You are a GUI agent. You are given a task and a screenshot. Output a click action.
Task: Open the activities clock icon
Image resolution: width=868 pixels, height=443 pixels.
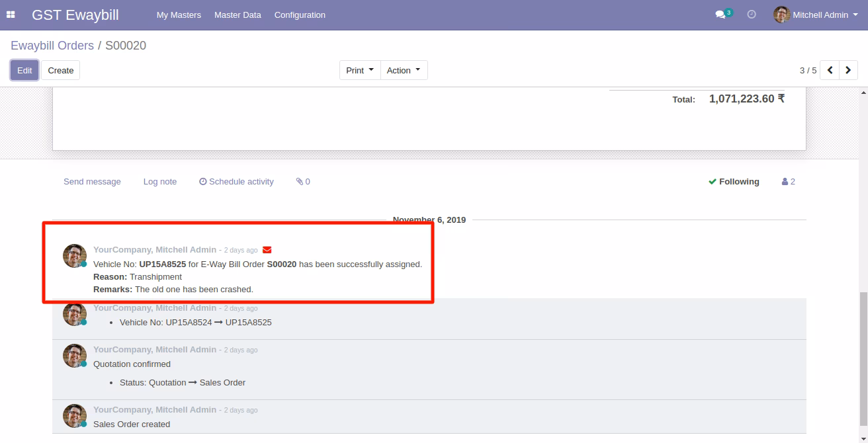[x=752, y=15]
